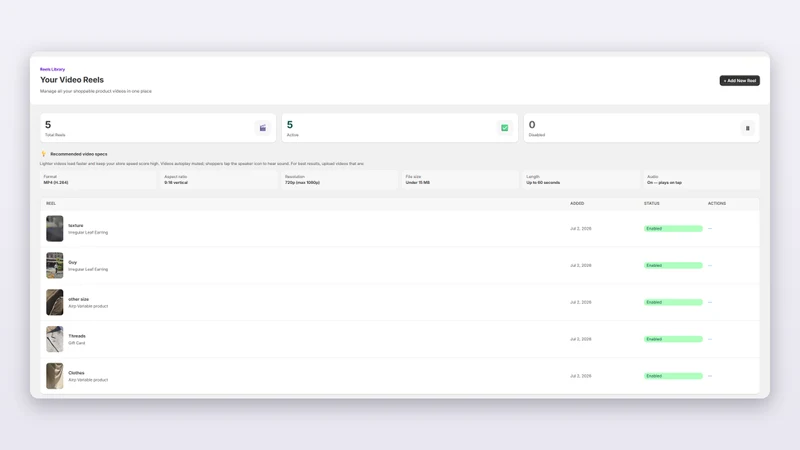Click the 'Recommended video specs' heading
This screenshot has width=800, height=450.
[x=79, y=154]
